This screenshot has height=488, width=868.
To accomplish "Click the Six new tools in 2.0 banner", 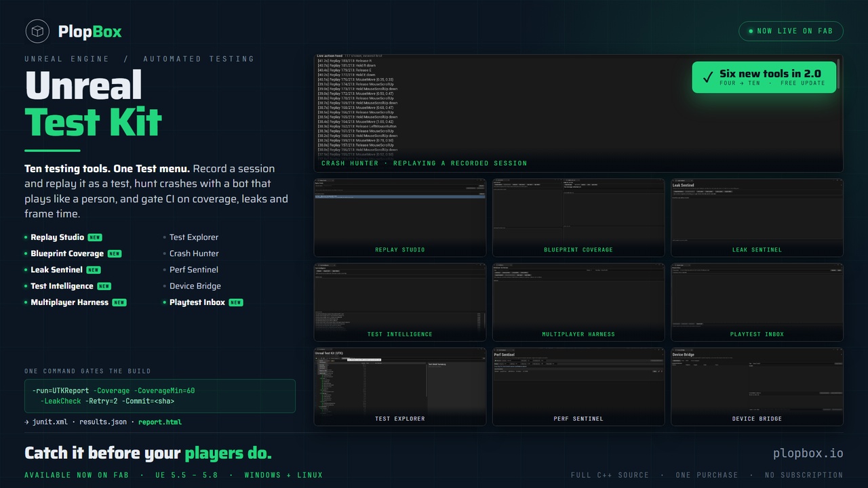I will pyautogui.click(x=764, y=77).
